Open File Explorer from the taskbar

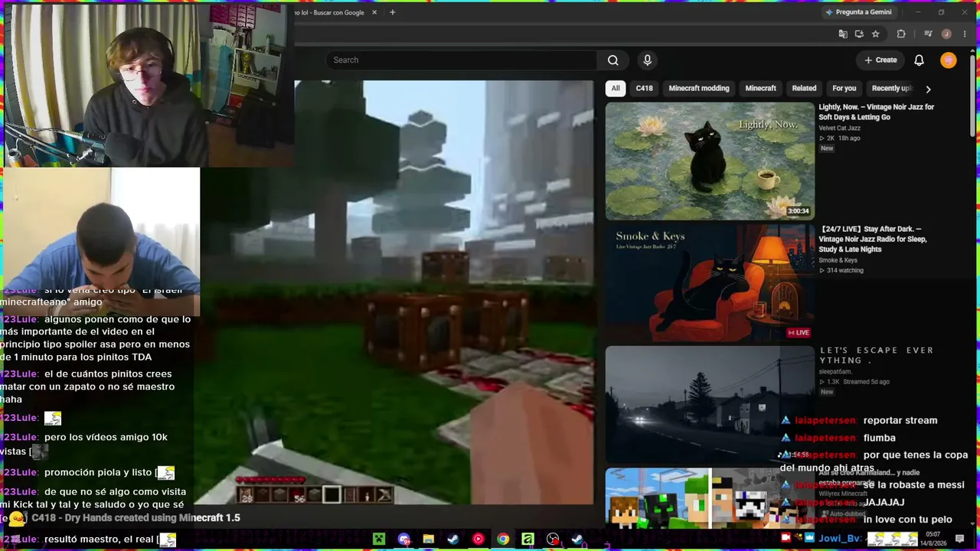(x=429, y=540)
